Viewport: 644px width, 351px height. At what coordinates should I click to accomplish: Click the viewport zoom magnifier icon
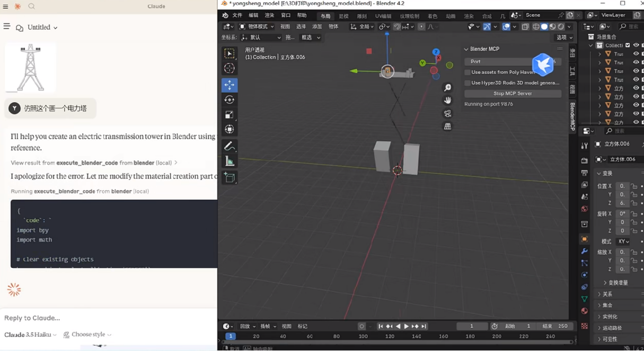448,88
